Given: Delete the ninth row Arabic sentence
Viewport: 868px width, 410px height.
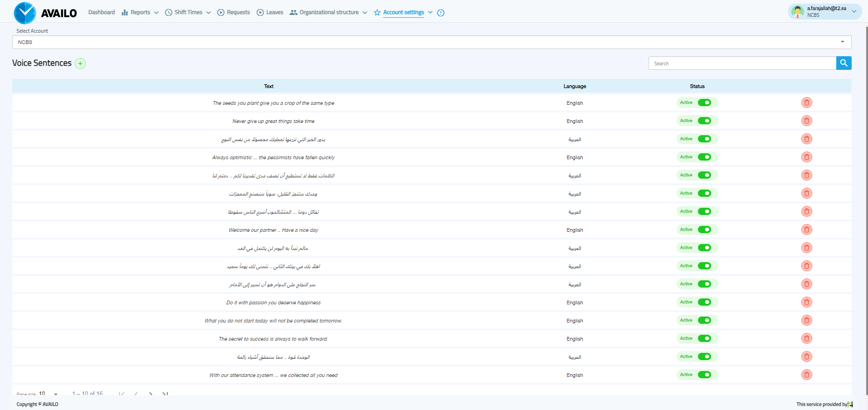Looking at the screenshot, I should (x=806, y=248).
